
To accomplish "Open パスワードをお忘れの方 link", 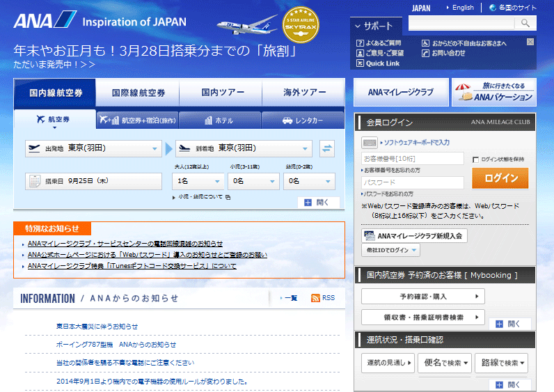I will tap(388, 194).
